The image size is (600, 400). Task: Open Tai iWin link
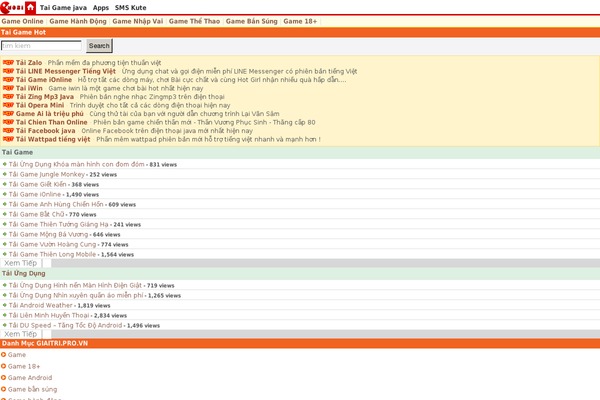[29, 88]
